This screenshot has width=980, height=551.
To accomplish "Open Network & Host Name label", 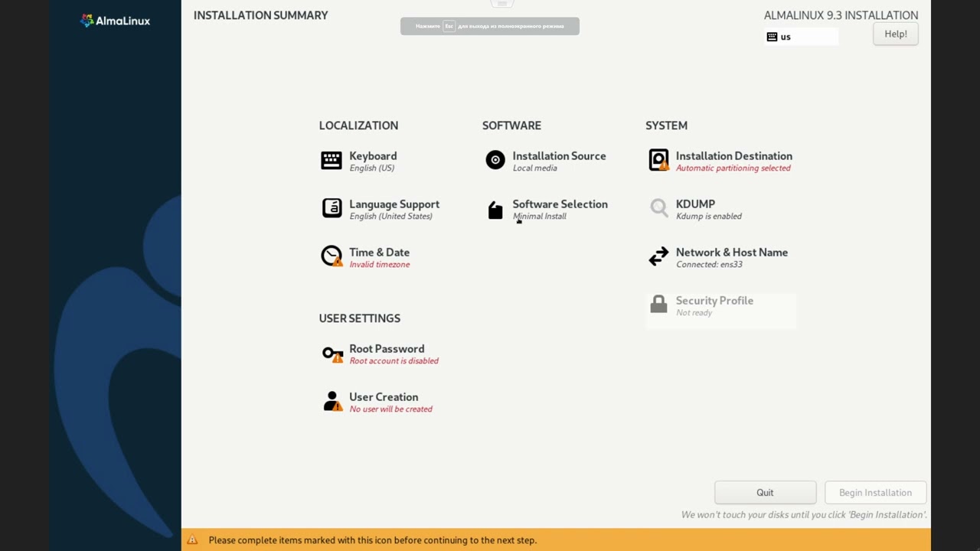I will tap(731, 253).
